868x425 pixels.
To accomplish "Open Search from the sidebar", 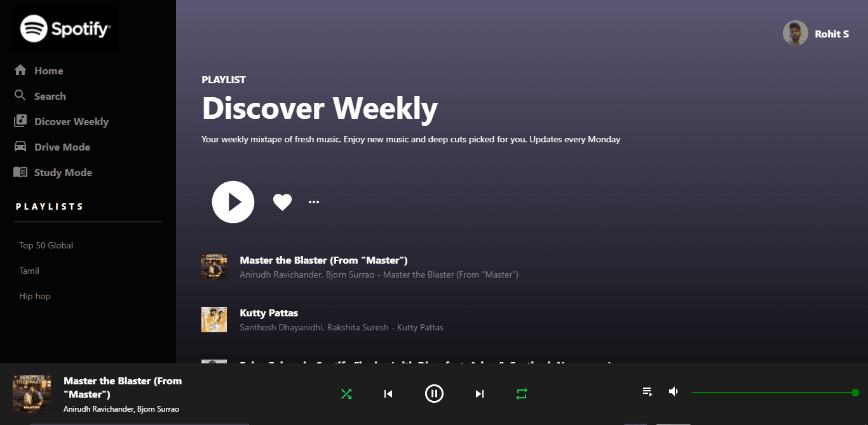I will tap(50, 96).
